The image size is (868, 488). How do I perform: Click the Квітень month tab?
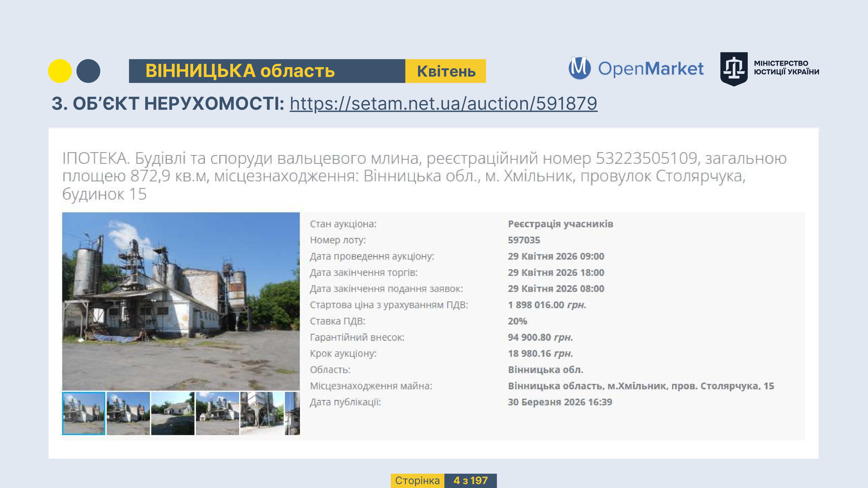[x=446, y=71]
